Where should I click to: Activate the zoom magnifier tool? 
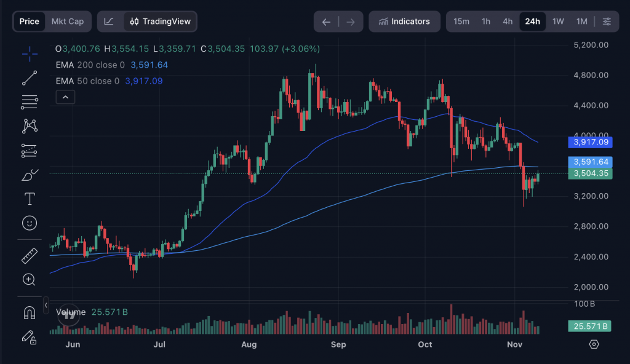[29, 280]
